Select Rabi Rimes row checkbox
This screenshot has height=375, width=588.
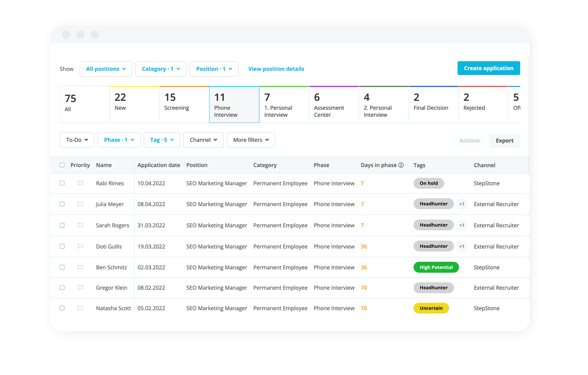click(x=62, y=183)
